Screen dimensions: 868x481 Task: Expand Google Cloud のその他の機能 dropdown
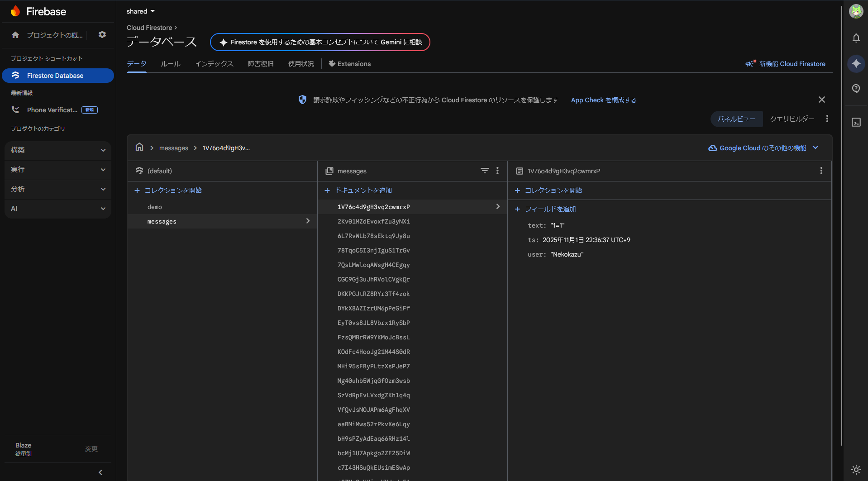click(764, 148)
